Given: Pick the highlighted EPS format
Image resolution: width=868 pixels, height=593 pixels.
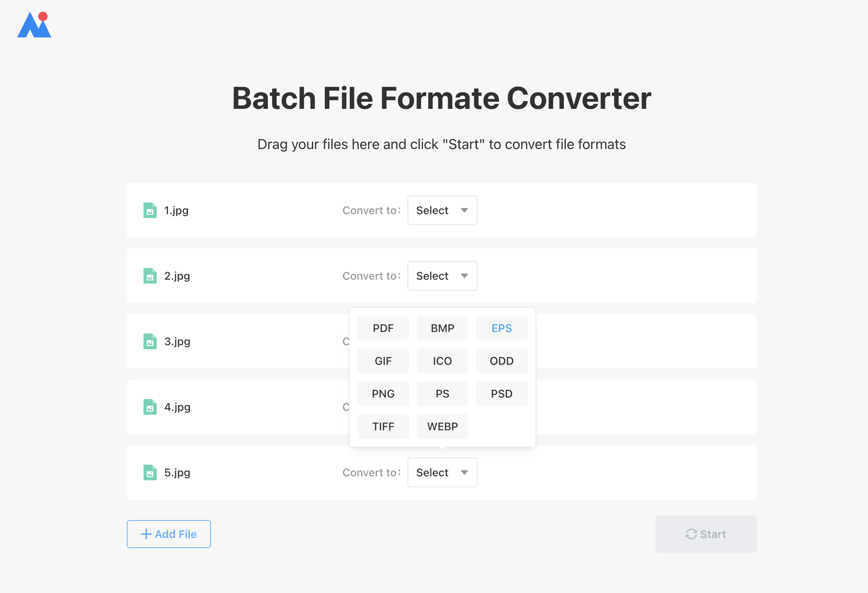Looking at the screenshot, I should click(501, 328).
